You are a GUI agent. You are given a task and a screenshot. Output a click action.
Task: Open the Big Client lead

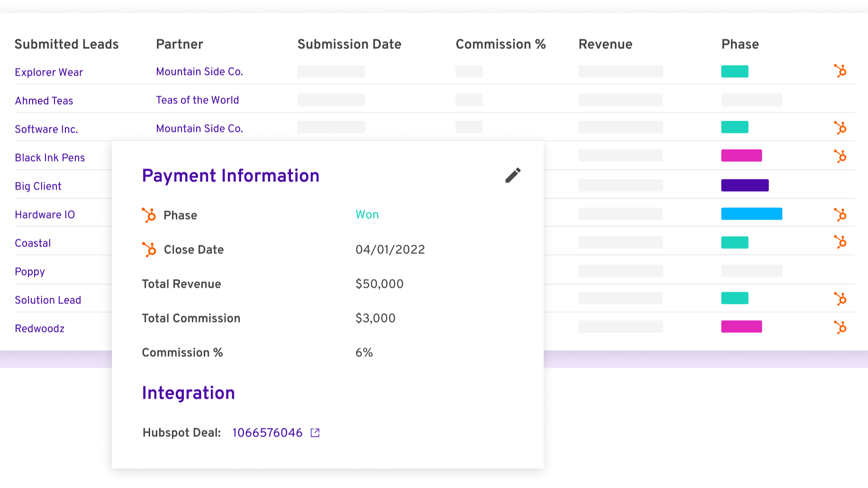point(38,186)
